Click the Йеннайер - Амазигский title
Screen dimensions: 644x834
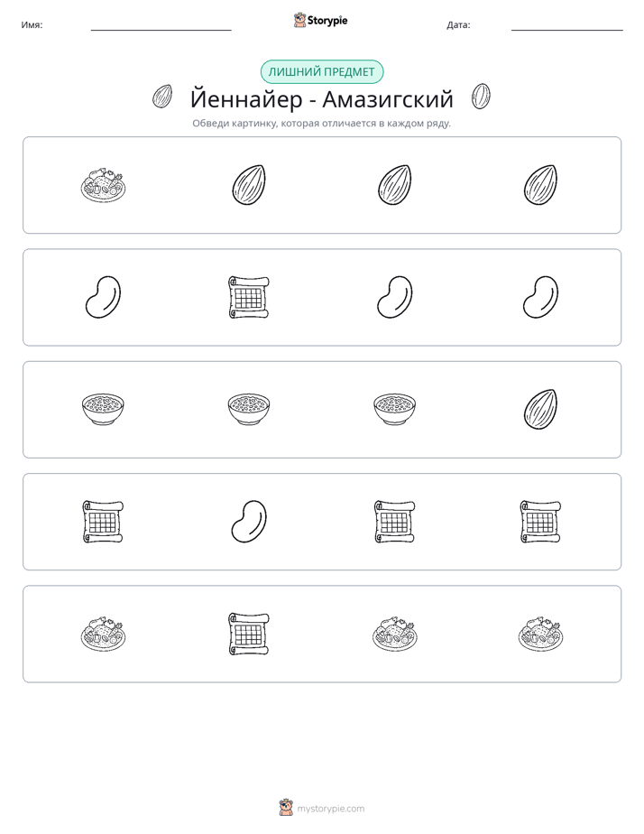321,99
